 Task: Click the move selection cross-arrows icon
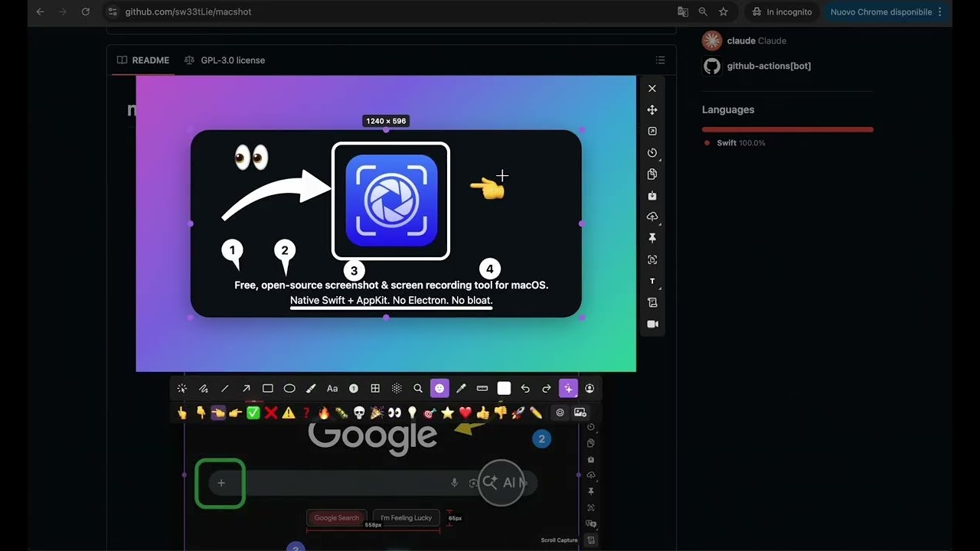click(652, 109)
